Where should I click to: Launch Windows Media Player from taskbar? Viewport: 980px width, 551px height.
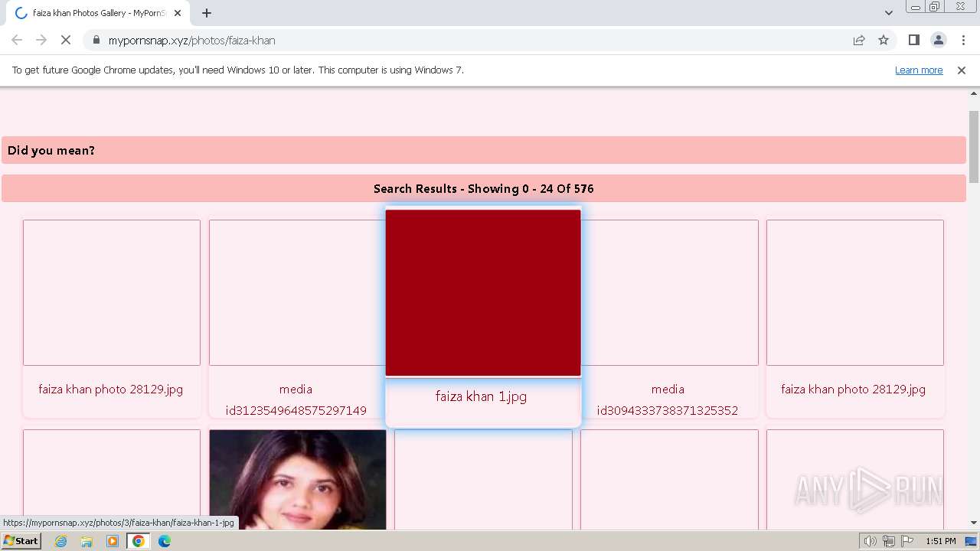pyautogui.click(x=113, y=541)
